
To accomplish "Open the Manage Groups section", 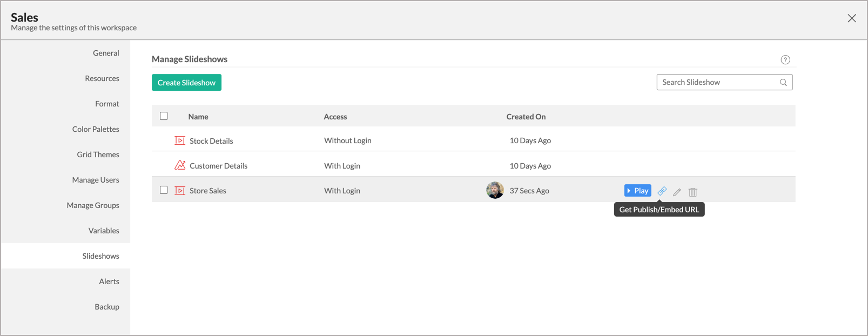I will (93, 205).
